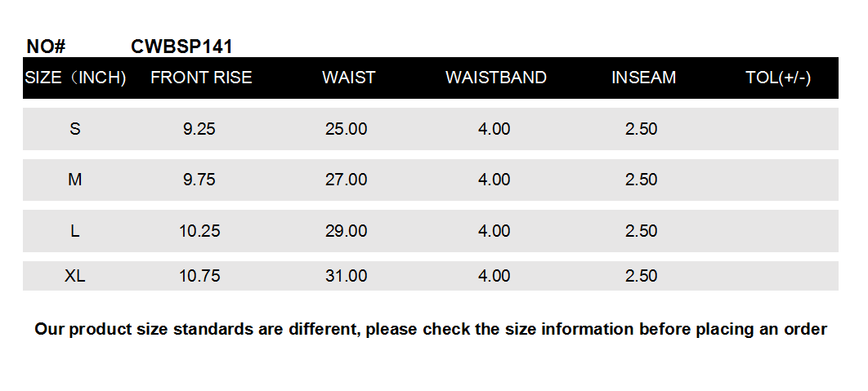Select the TOL(+/-) column header

pyautogui.click(x=777, y=78)
